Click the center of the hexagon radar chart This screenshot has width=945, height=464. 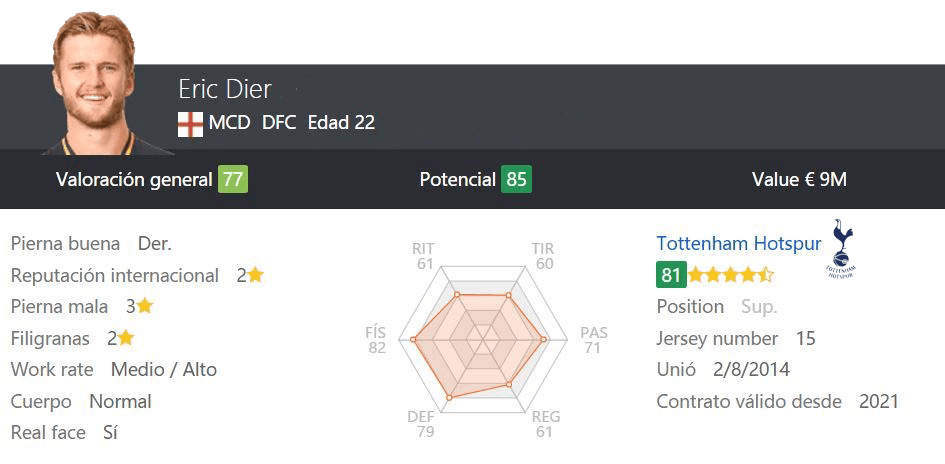(x=483, y=340)
